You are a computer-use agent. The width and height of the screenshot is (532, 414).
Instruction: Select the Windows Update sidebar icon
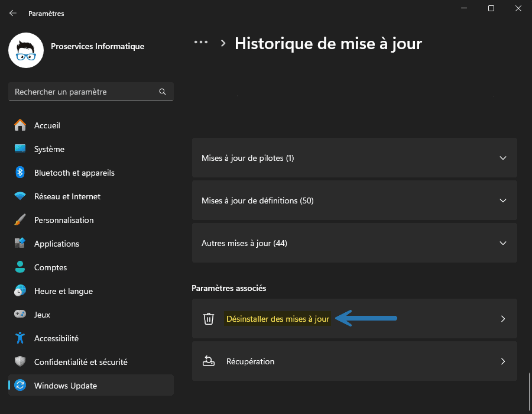pyautogui.click(x=20, y=385)
